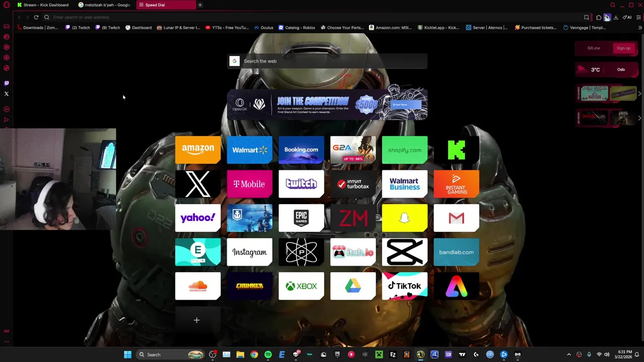This screenshot has height=362, width=644.
Task: Switch to the metzitzah b'peh Google tab
Action: (x=104, y=5)
